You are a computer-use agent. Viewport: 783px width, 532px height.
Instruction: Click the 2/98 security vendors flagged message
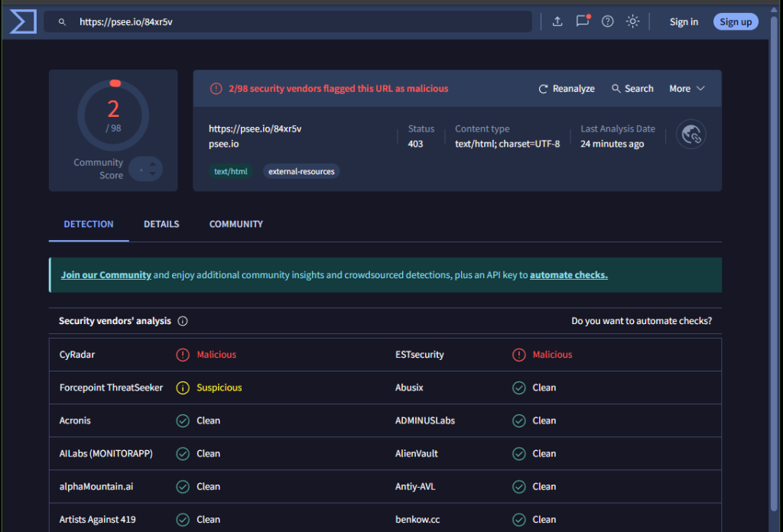click(x=339, y=89)
